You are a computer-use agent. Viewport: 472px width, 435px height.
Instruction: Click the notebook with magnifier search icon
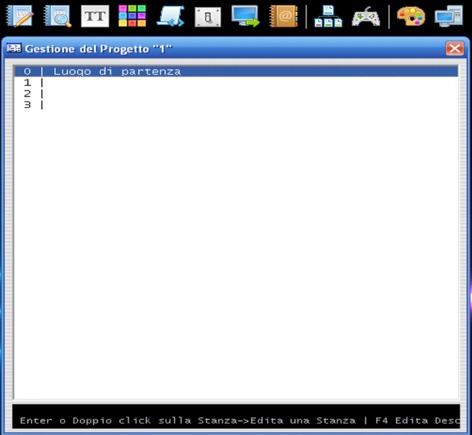coord(57,16)
